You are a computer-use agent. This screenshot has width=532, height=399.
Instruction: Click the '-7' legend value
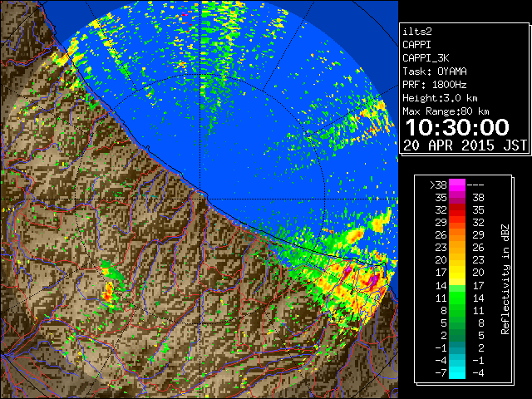[x=441, y=372]
